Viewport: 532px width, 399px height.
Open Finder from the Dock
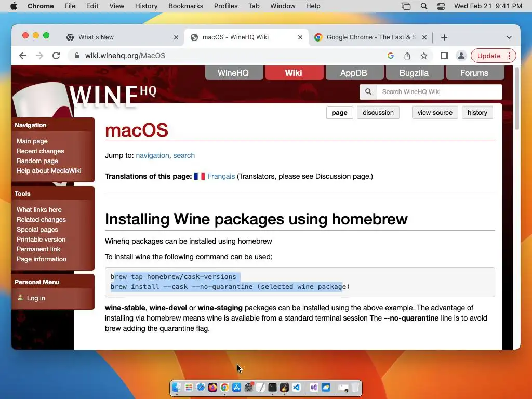click(177, 388)
